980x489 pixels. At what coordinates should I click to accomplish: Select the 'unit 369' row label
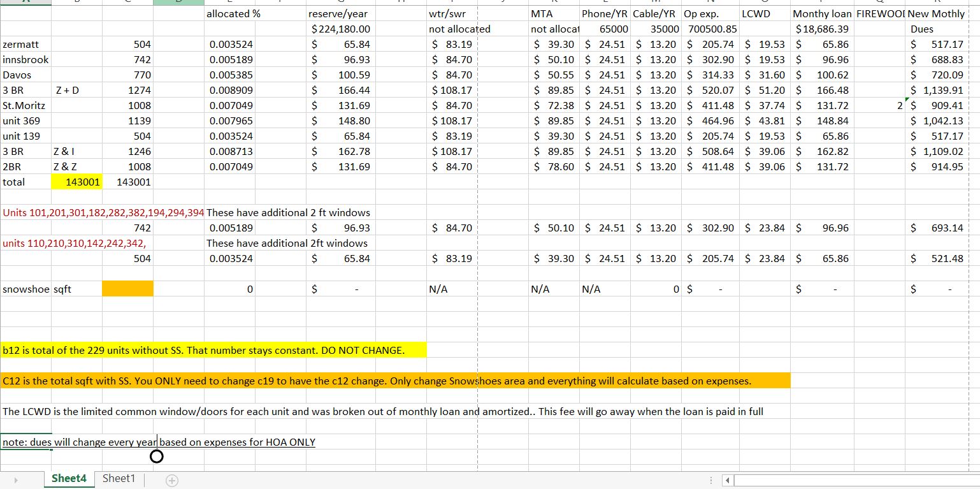pyautogui.click(x=26, y=121)
